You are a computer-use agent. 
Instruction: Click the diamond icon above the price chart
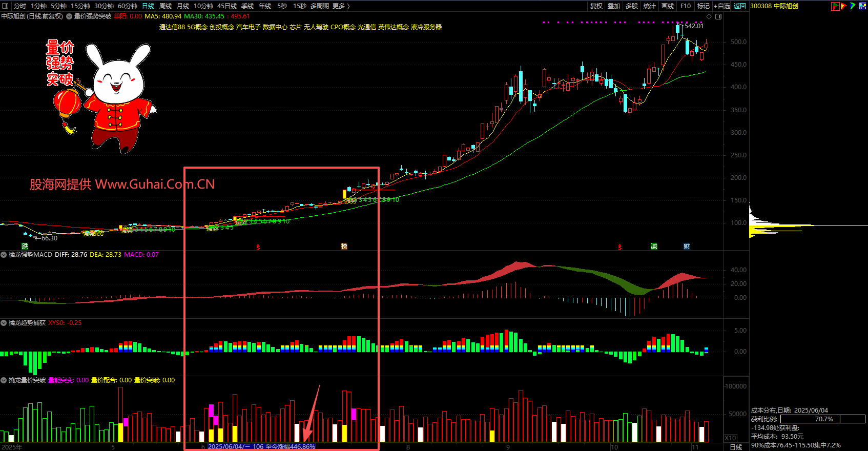pos(709,16)
